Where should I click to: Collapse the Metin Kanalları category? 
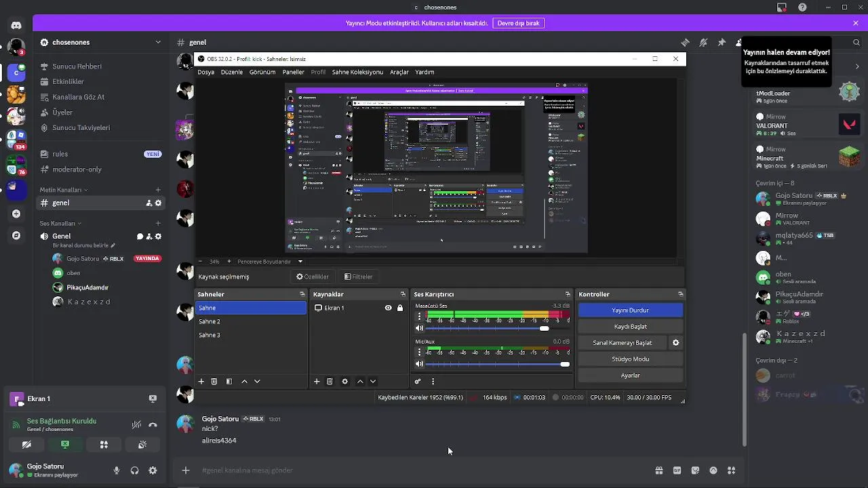click(64, 190)
